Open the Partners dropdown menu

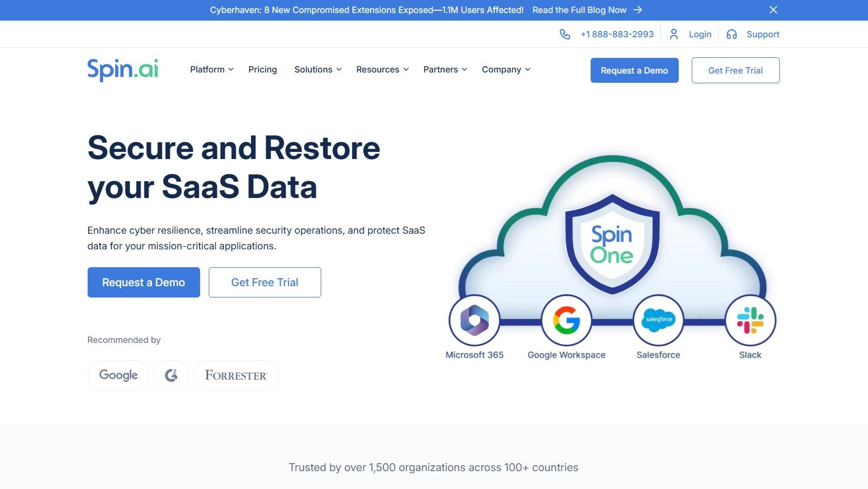[445, 70]
